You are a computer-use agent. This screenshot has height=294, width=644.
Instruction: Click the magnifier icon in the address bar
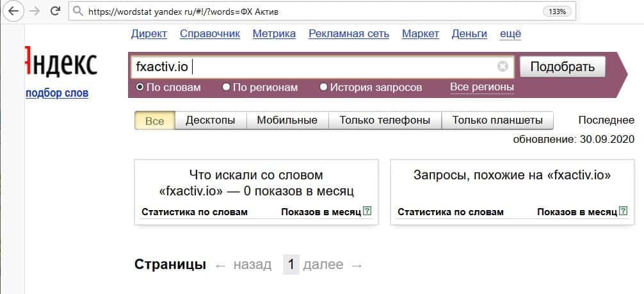tap(77, 12)
